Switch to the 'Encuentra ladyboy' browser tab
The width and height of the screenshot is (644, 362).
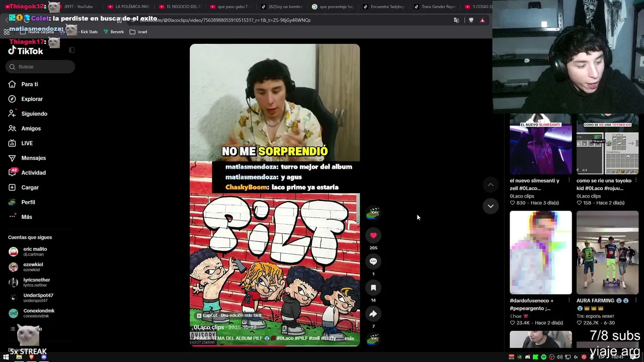tap(384, 7)
